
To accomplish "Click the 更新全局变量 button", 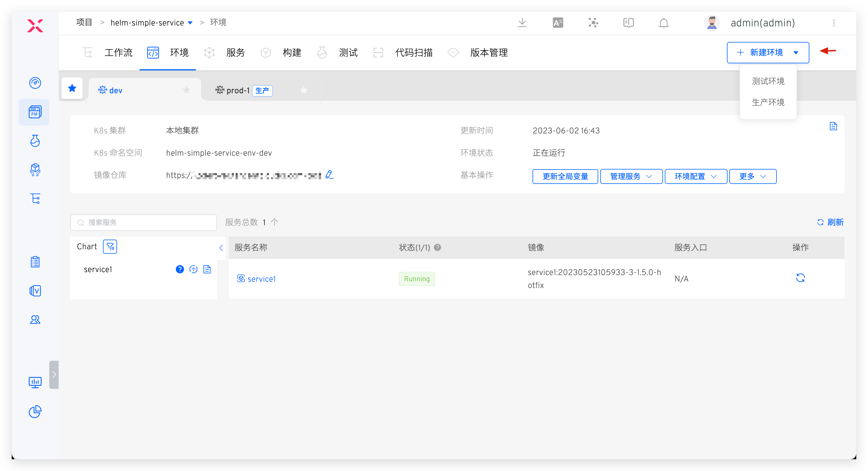I will click(x=565, y=176).
